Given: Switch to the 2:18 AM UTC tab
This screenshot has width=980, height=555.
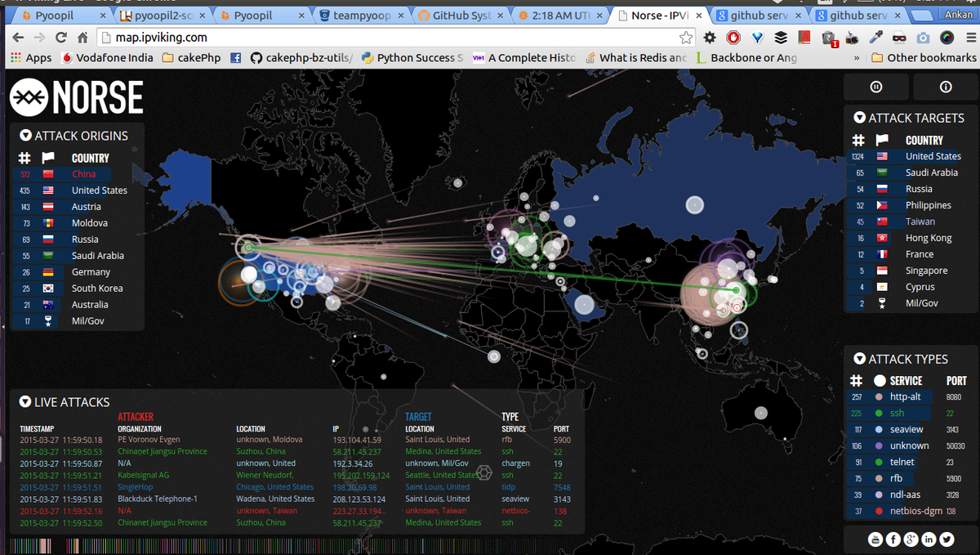Looking at the screenshot, I should [562, 16].
